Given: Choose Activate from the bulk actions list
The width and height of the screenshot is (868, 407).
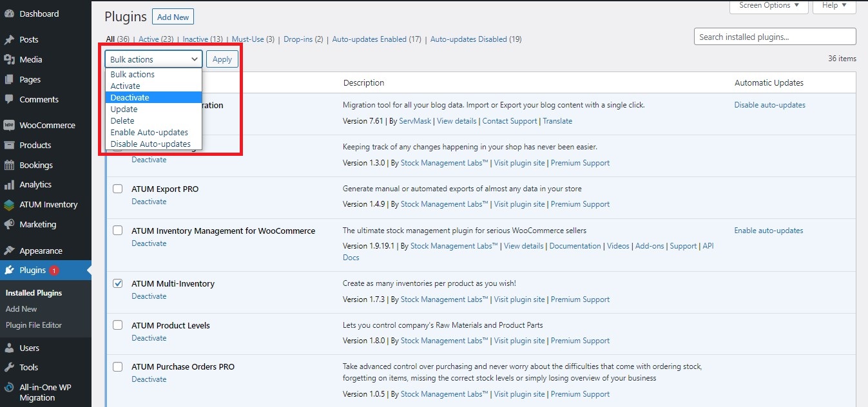Looking at the screenshot, I should click(154, 86).
